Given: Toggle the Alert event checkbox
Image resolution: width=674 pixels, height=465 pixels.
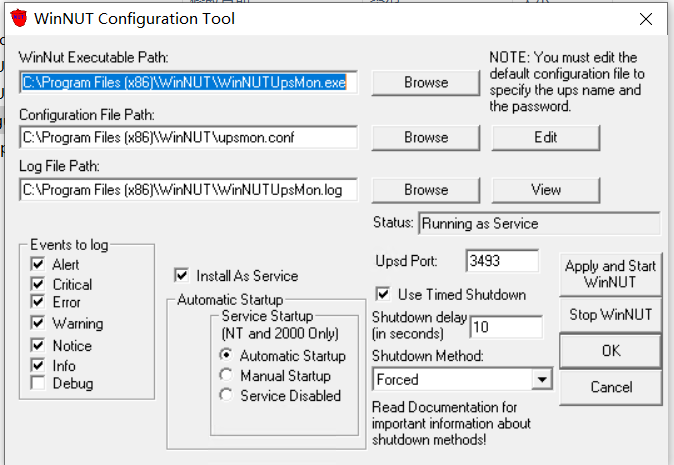Looking at the screenshot, I should pos(38,264).
